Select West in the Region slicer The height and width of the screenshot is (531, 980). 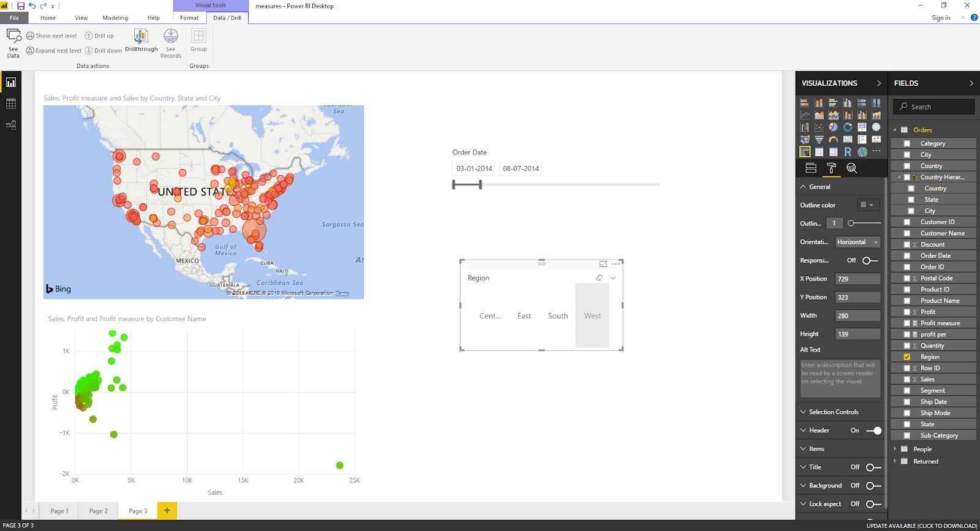coord(592,316)
